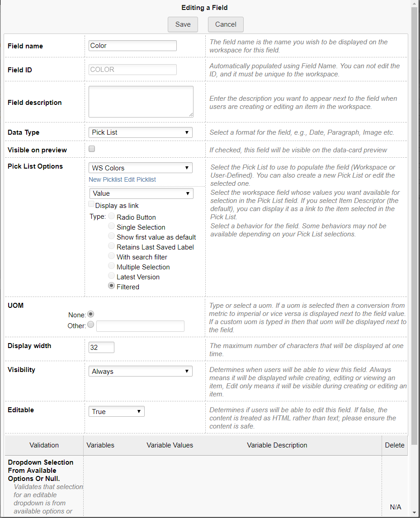The width and height of the screenshot is (420, 518).
Task: Open the Visibility dropdown showing Always
Action: point(140,371)
